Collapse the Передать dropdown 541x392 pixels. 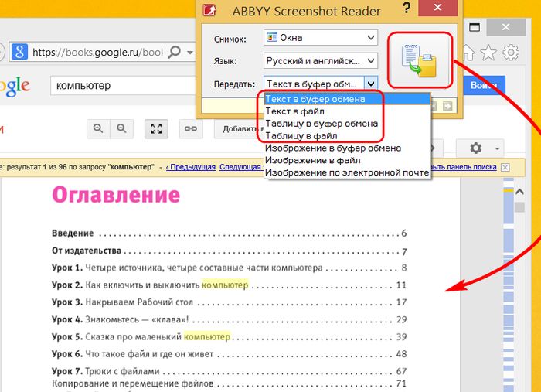(370, 84)
